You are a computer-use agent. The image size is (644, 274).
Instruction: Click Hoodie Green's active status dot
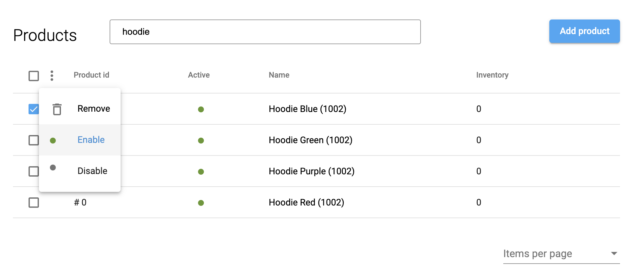pos(201,141)
